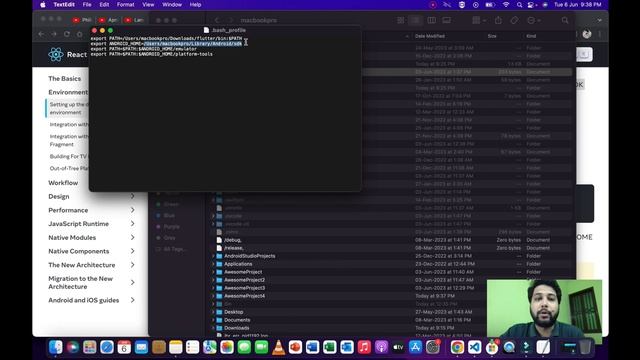The image size is (640, 360).
Task: Open the Workflow section link
Action: [x=63, y=183]
